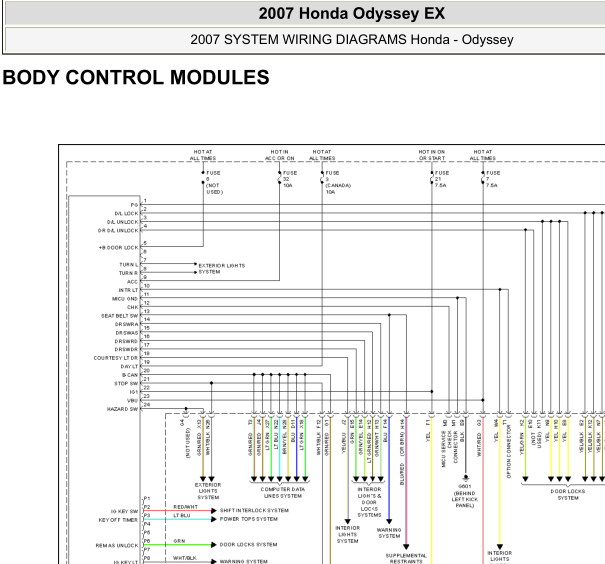Select the 'CHK' pin label
This screenshot has height=564, width=605.
132,307
